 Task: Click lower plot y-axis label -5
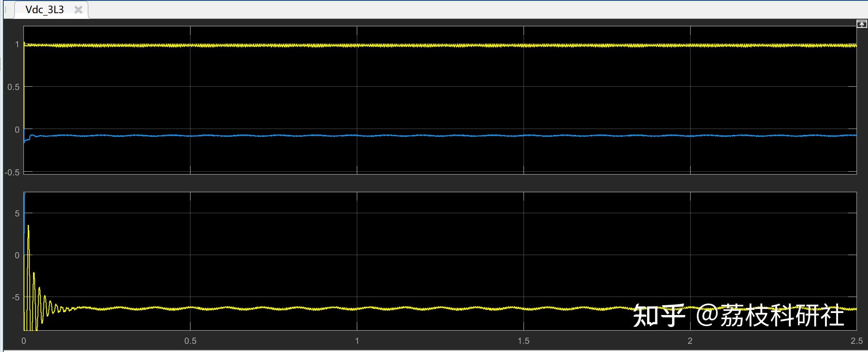[15, 297]
